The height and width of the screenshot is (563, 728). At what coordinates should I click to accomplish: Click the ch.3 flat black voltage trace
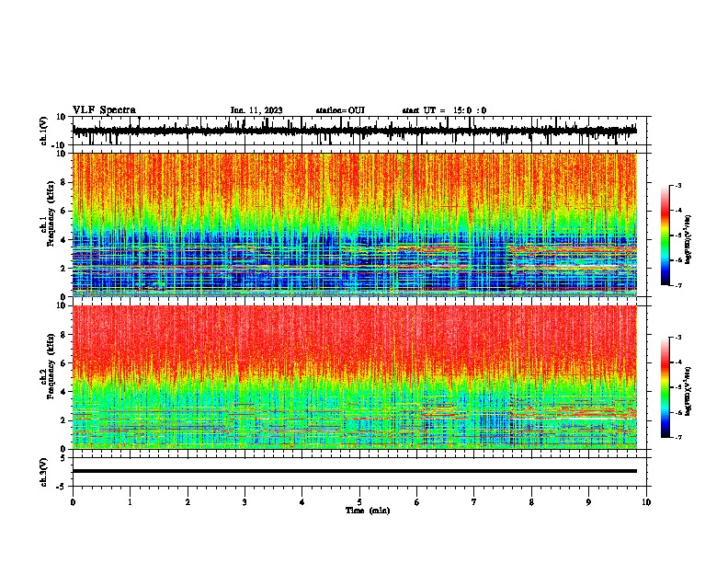pyautogui.click(x=355, y=471)
